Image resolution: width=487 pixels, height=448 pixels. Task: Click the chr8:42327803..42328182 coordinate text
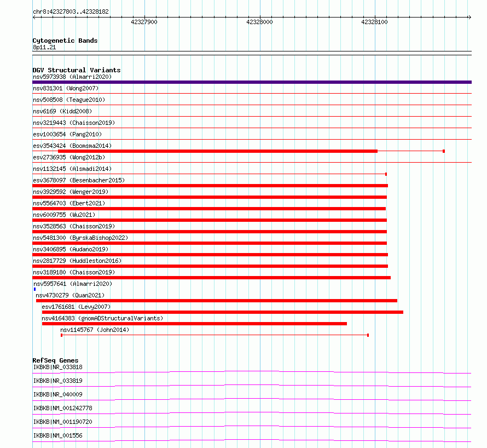pos(71,12)
